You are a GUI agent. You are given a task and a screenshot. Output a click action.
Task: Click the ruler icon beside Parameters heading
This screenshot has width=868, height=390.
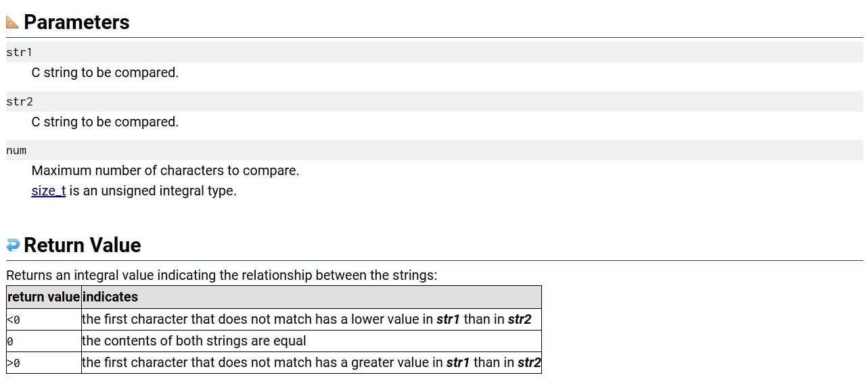coord(13,22)
